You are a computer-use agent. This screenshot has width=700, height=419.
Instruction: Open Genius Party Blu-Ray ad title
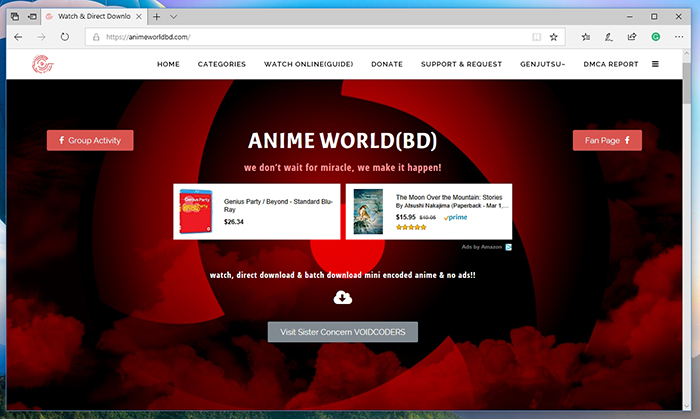(x=278, y=205)
